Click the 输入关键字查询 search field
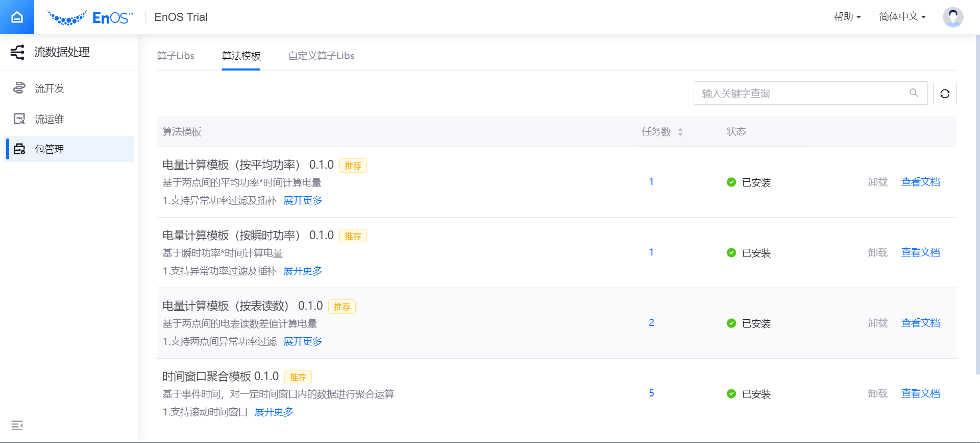980x443 pixels. click(801, 94)
